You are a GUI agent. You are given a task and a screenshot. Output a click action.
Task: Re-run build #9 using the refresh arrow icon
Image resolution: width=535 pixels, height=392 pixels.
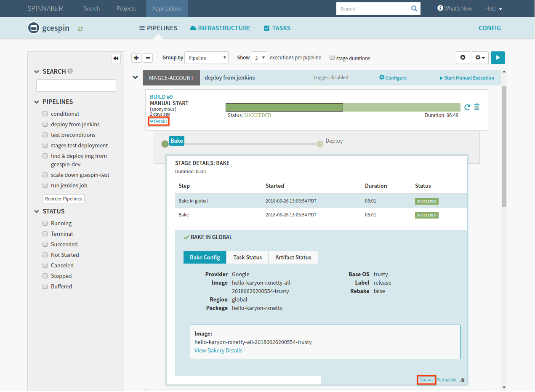(467, 107)
